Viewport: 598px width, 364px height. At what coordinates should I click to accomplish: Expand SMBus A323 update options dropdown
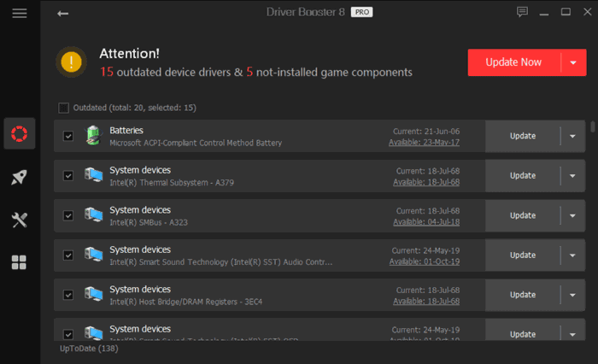coord(572,215)
